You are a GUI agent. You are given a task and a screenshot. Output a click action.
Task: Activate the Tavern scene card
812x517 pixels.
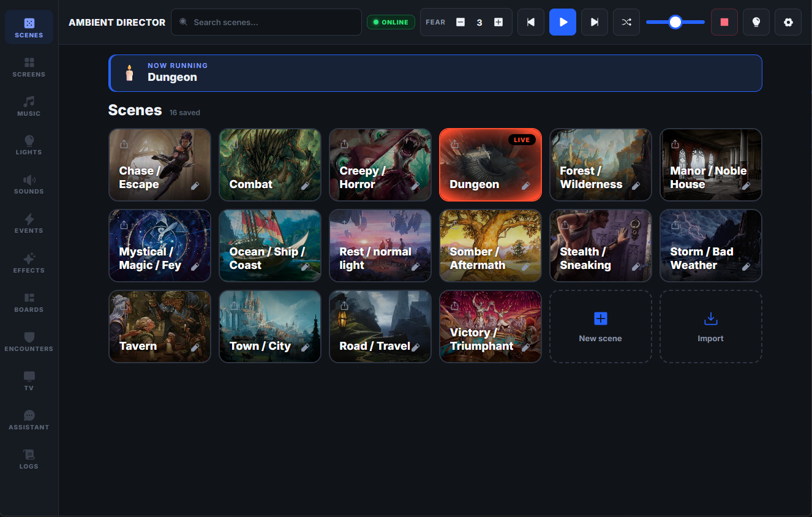pyautogui.click(x=160, y=326)
